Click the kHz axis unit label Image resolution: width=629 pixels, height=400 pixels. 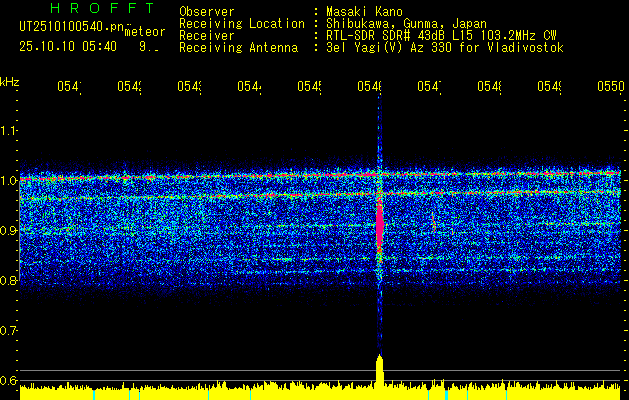[10, 82]
